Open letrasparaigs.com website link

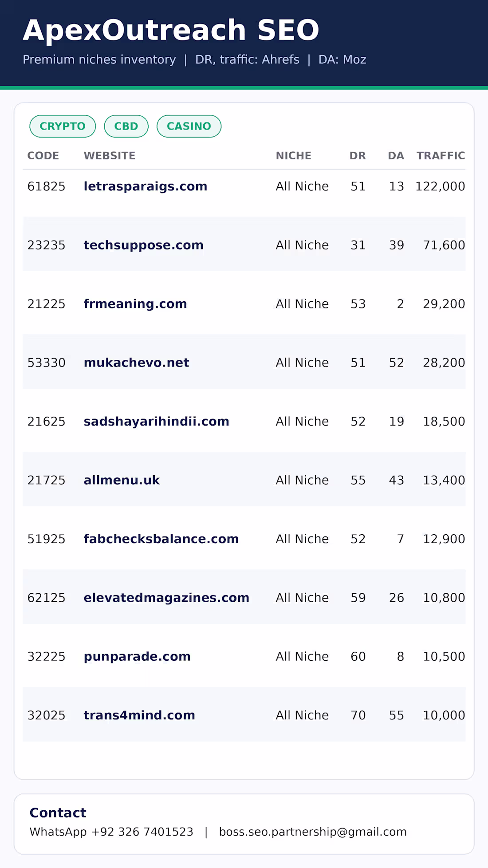click(146, 186)
